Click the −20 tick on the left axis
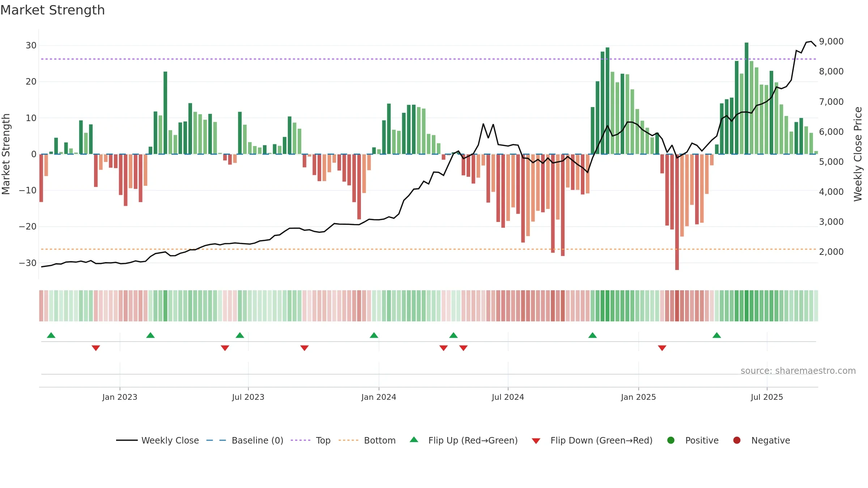 click(28, 227)
